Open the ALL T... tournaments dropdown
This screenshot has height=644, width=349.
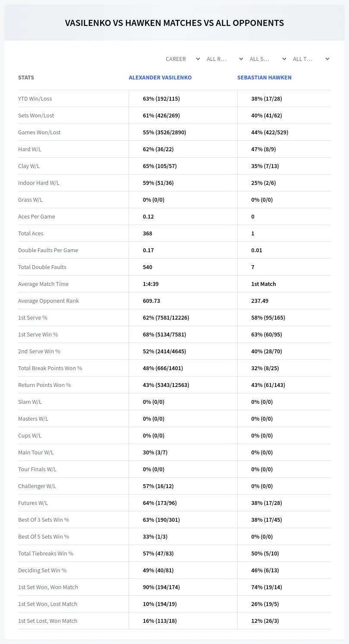click(311, 59)
